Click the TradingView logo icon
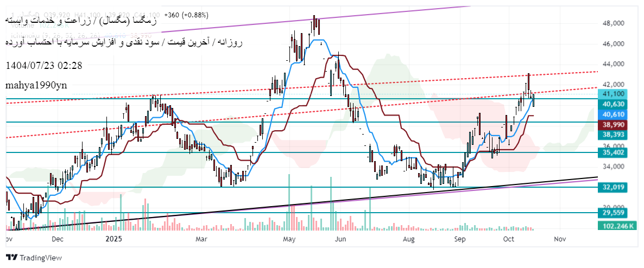This screenshot has width=644, height=268. (x=11, y=258)
